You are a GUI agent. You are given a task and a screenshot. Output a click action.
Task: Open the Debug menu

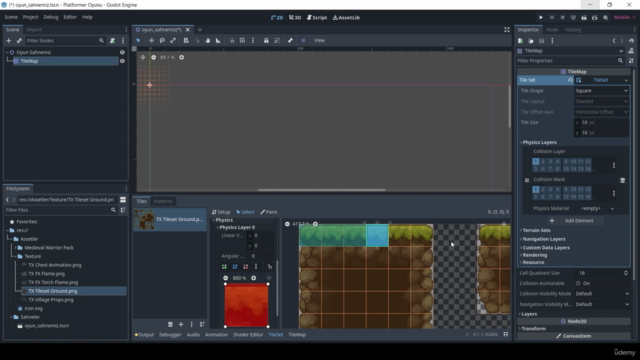tap(51, 17)
